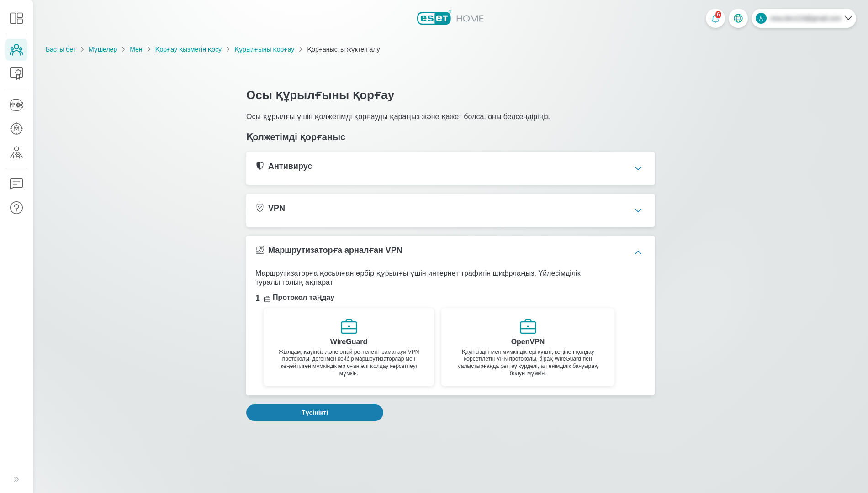This screenshot has height=493, width=868.
Task: Click the small icon beside Протокол таңдау
Action: 267,299
